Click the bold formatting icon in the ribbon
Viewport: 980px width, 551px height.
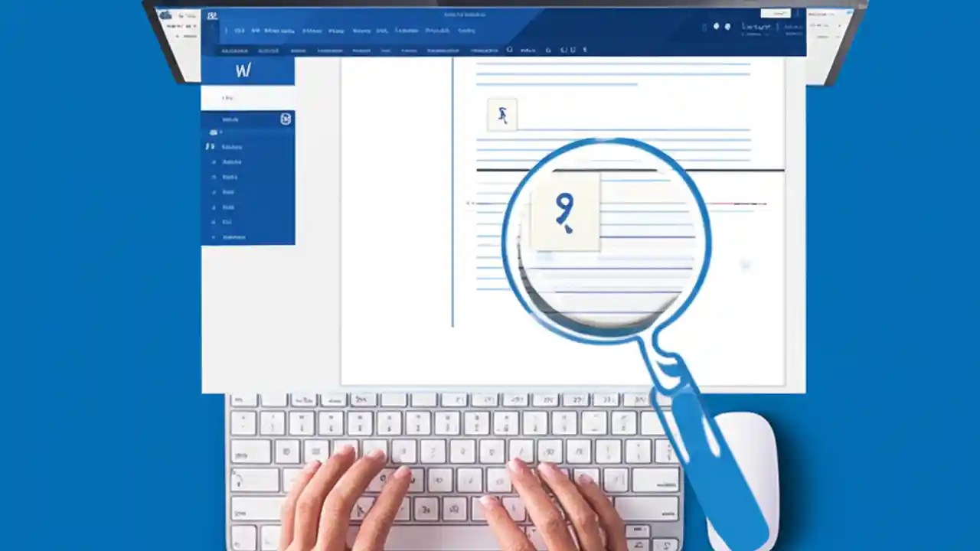[x=548, y=50]
